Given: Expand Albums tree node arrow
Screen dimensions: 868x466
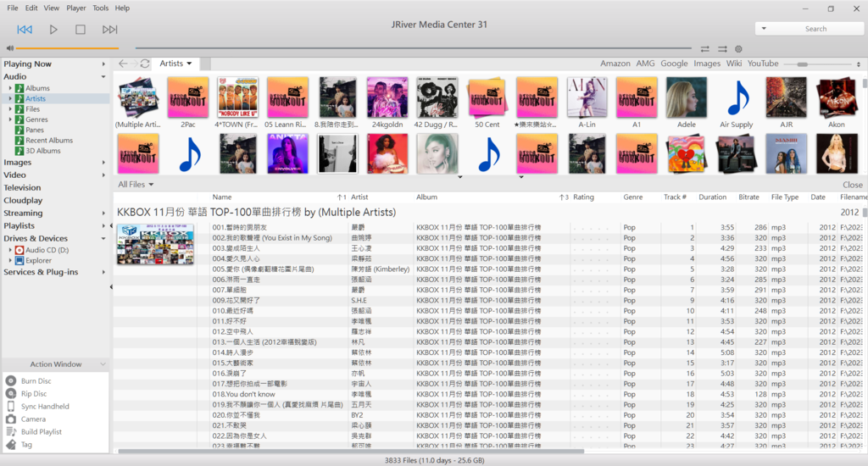Looking at the screenshot, I should [x=10, y=88].
